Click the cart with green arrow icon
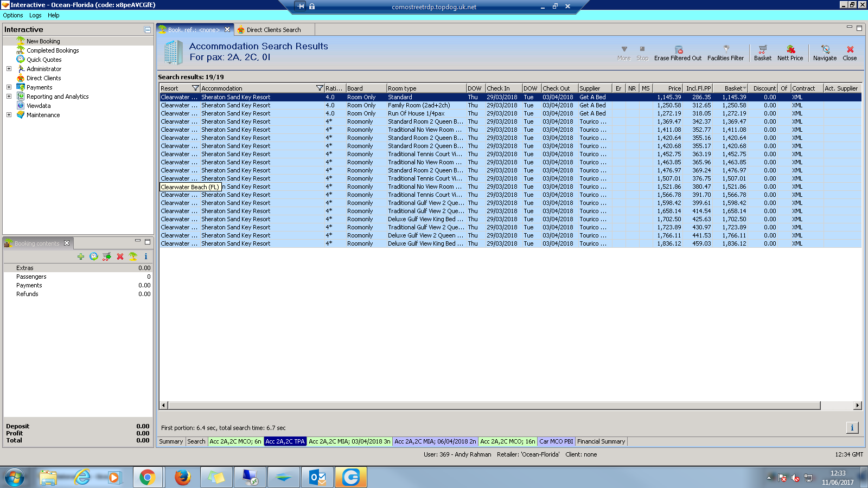This screenshot has height=488, width=868. pos(107,256)
